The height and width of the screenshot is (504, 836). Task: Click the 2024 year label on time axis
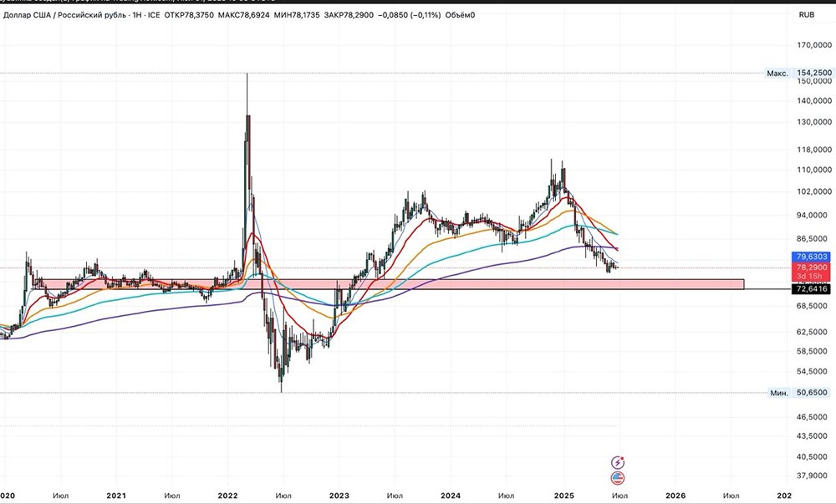coord(451,496)
